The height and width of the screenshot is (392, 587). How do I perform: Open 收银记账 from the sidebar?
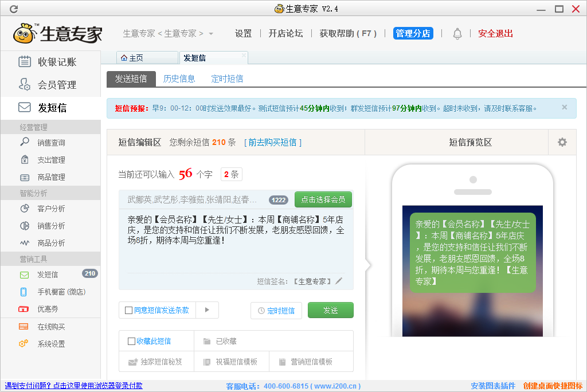pyautogui.click(x=56, y=62)
